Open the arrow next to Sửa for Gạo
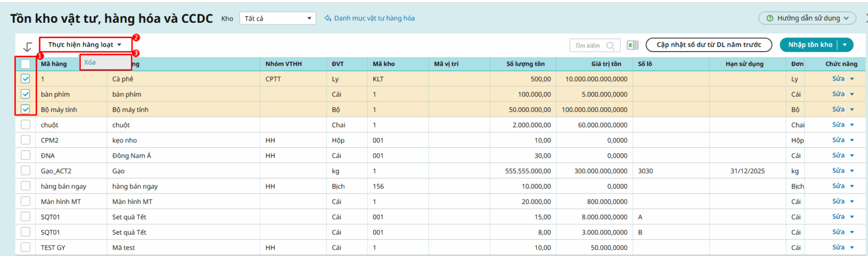 (x=852, y=171)
